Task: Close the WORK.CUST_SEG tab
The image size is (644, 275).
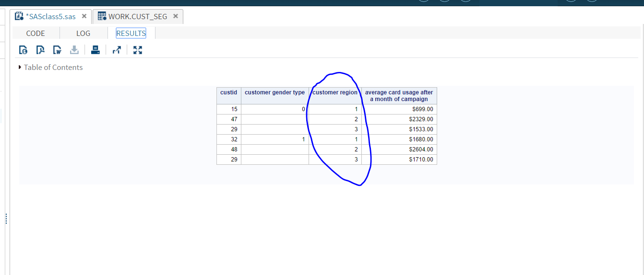Action: 176,16
